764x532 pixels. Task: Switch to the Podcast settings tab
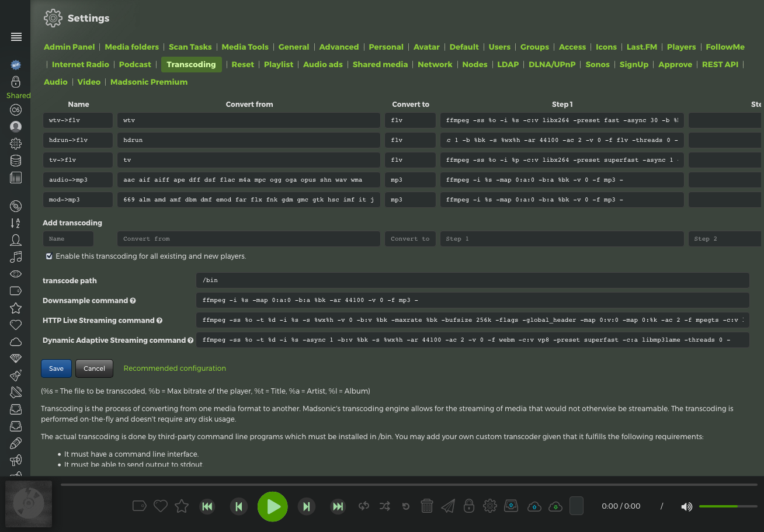point(135,64)
